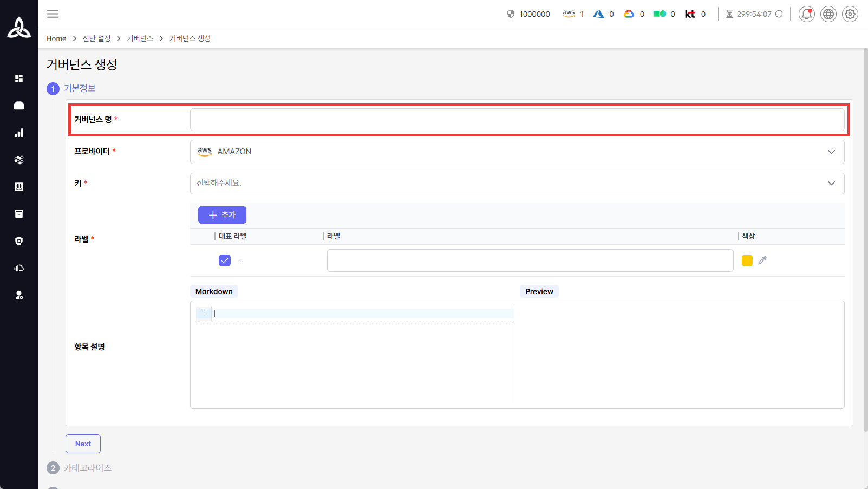This screenshot has height=489, width=868.
Task: Expand the 카테고라이즈 step 2 section
Action: [87, 468]
